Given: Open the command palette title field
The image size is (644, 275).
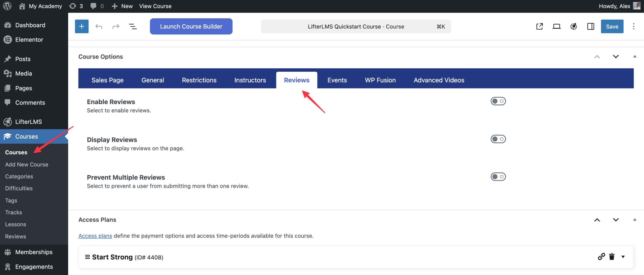Looking at the screenshot, I should [356, 26].
